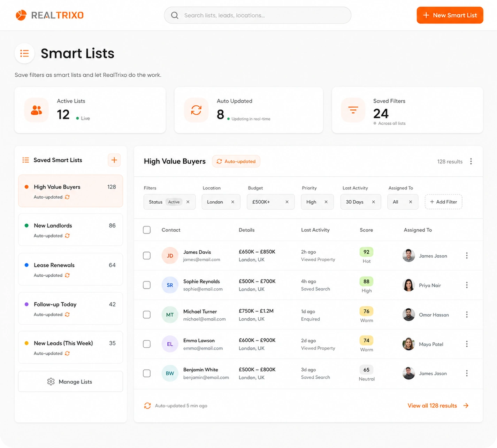This screenshot has height=448, width=497.
Task: Check the James Davis row checkbox
Action: 147,256
